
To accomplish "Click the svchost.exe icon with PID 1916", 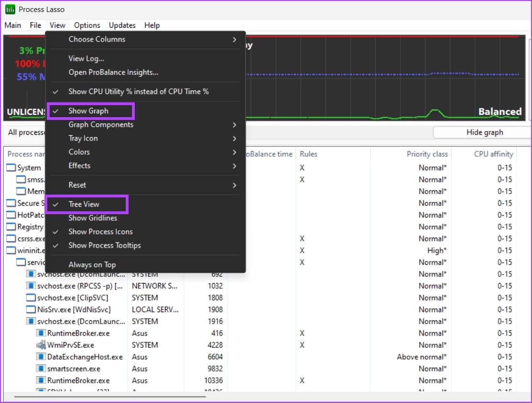I will click(31, 321).
